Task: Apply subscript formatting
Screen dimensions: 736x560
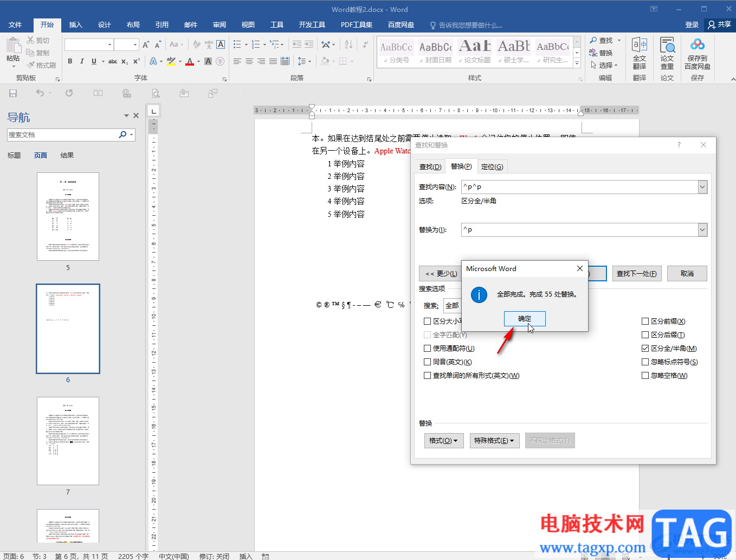Action: pos(125,61)
